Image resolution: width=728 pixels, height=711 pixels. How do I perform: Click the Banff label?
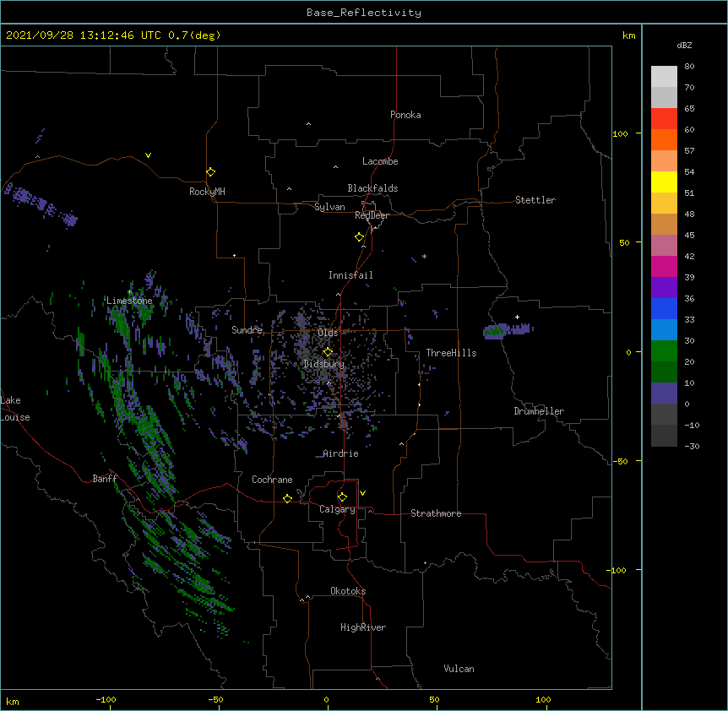[x=105, y=479]
